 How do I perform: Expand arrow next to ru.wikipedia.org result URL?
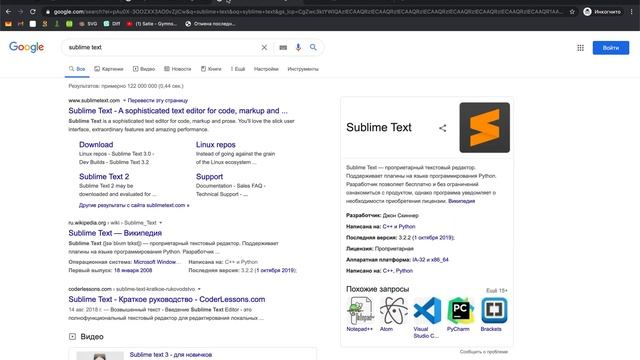pos(160,223)
